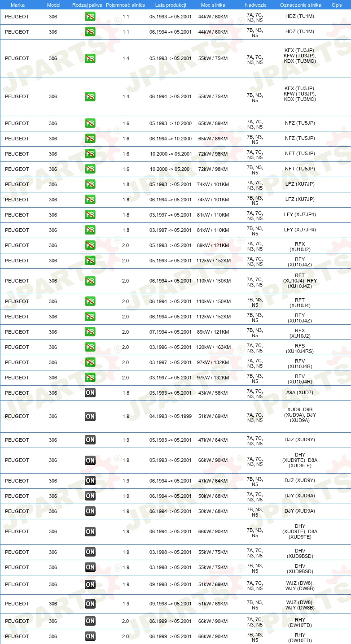The width and height of the screenshot is (351, 644).
Task: Select the 81kW / 110KM cell in the 7B LFY row
Action: [x=213, y=230]
